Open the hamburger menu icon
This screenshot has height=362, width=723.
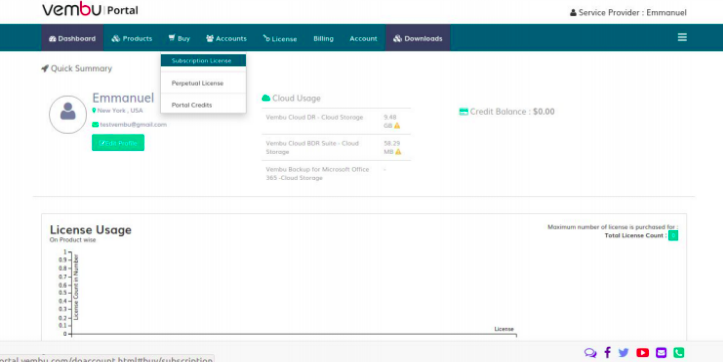[x=682, y=37]
